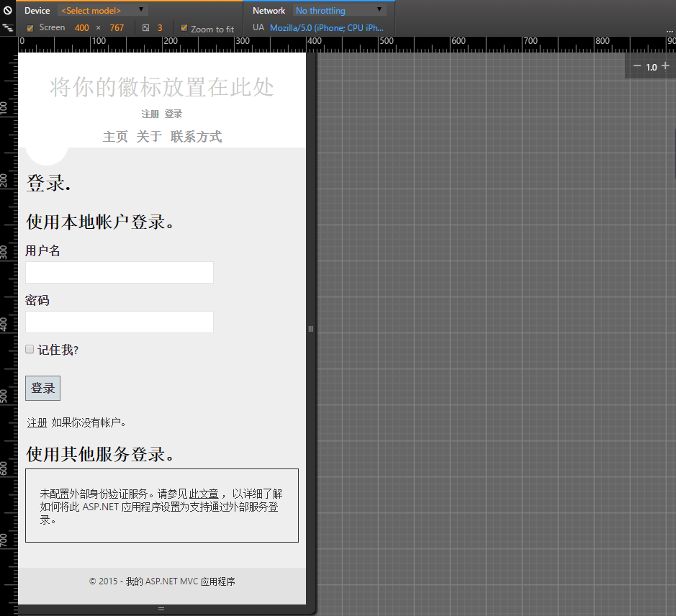Click the device pixel ratio icon

click(x=145, y=28)
